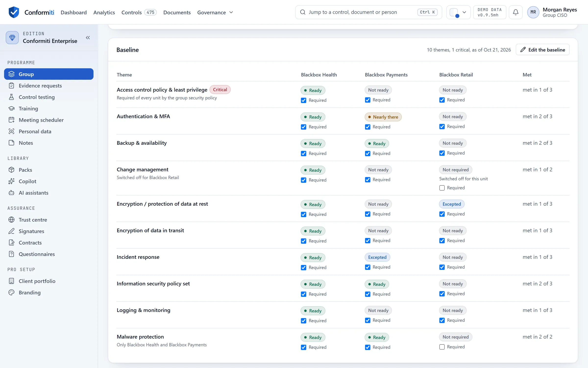This screenshot has height=368, width=588.
Task: Uncheck Required for Access control under Blackbox Health
Action: coord(304,100)
